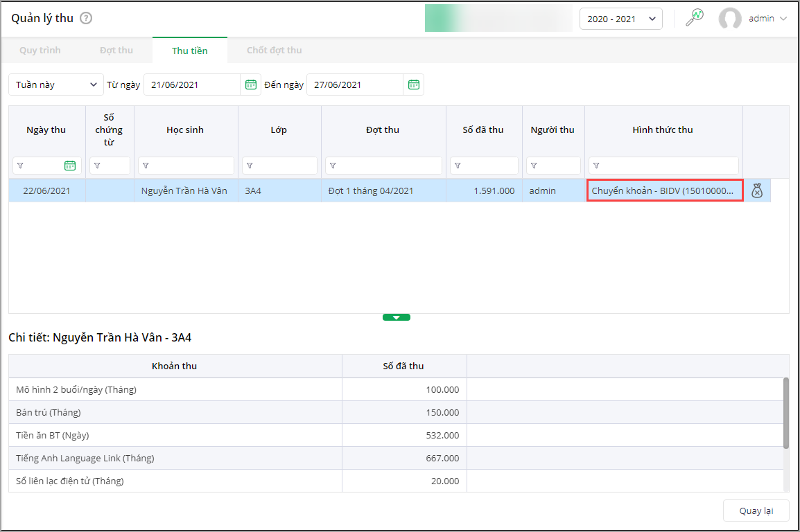The image size is (800, 532).
Task: Click the Từ ngày date field 21/06/2021
Action: click(x=192, y=85)
